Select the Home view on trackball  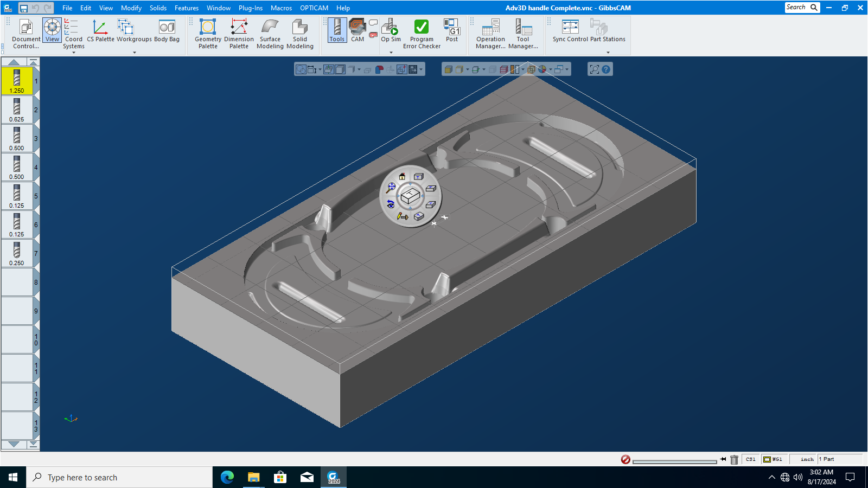click(x=402, y=176)
